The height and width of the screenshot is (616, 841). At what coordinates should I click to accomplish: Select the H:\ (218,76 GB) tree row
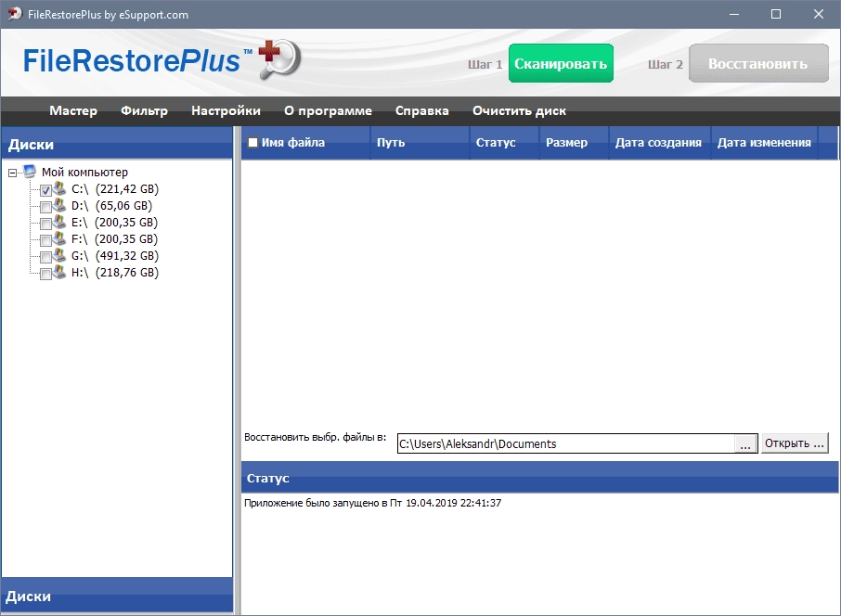pos(115,272)
